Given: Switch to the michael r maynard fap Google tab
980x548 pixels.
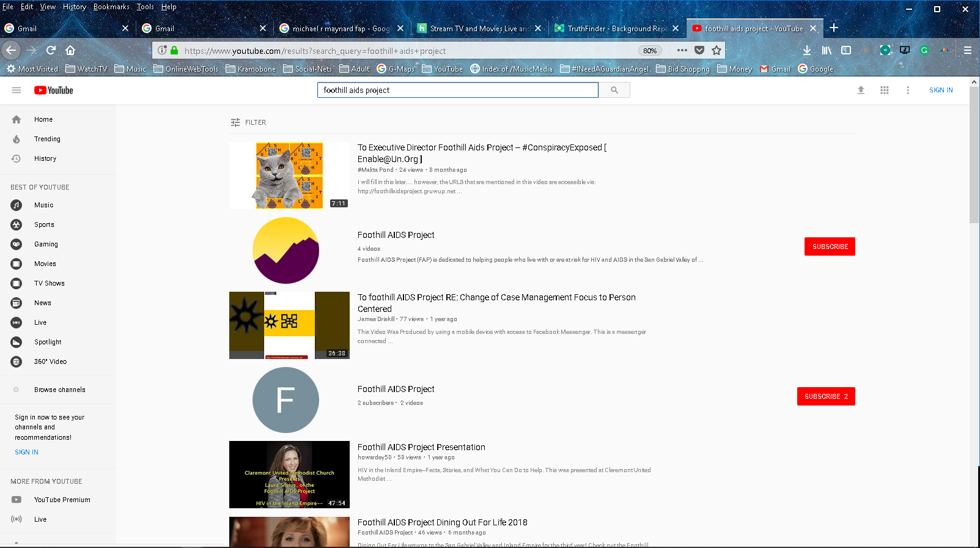Looking at the screenshot, I should pyautogui.click(x=341, y=28).
